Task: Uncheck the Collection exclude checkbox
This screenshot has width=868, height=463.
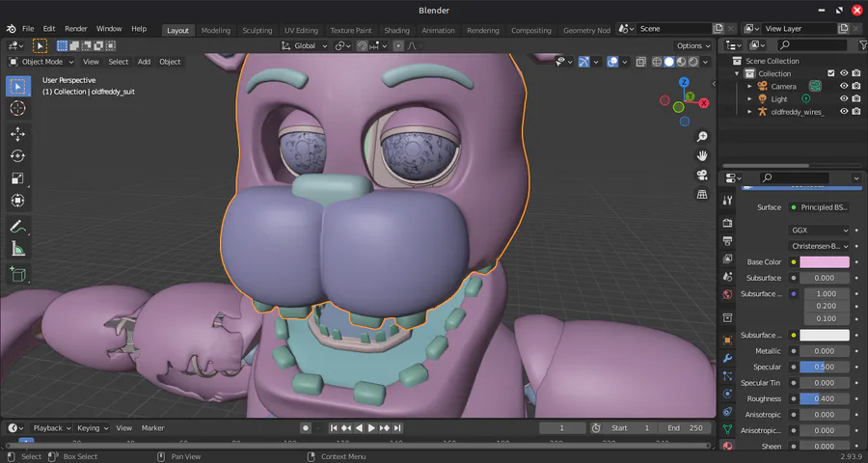Action: [831, 73]
